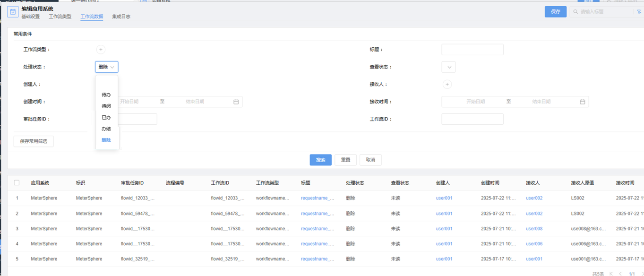Viewport: 644px width, 276px height.
Task: Click the blue 保存 button
Action: click(556, 12)
